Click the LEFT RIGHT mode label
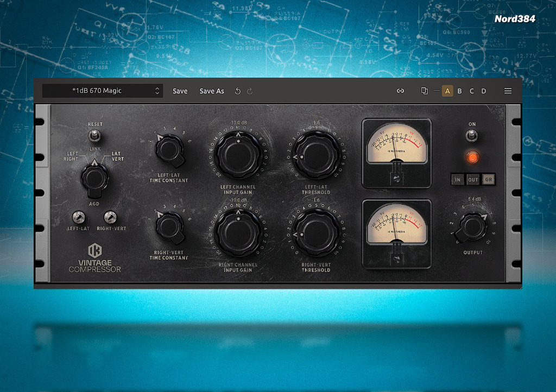Image resolution: width=556 pixels, height=392 pixels. coord(71,156)
